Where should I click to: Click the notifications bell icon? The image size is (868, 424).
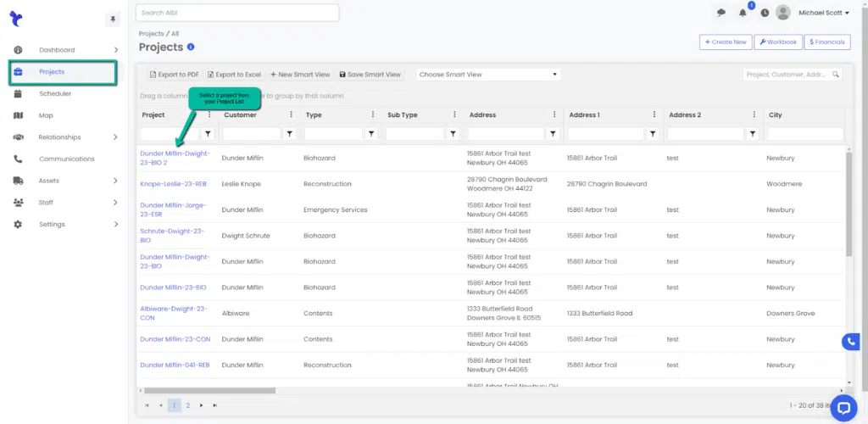point(743,13)
